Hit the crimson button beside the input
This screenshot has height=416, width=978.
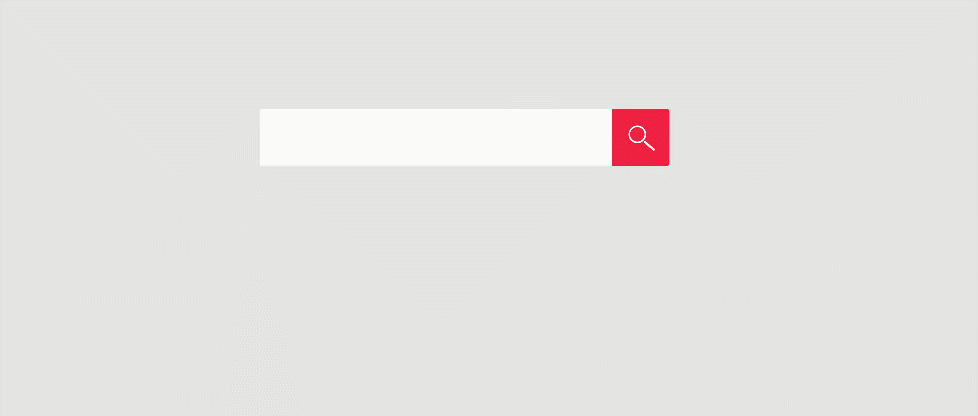(x=641, y=137)
